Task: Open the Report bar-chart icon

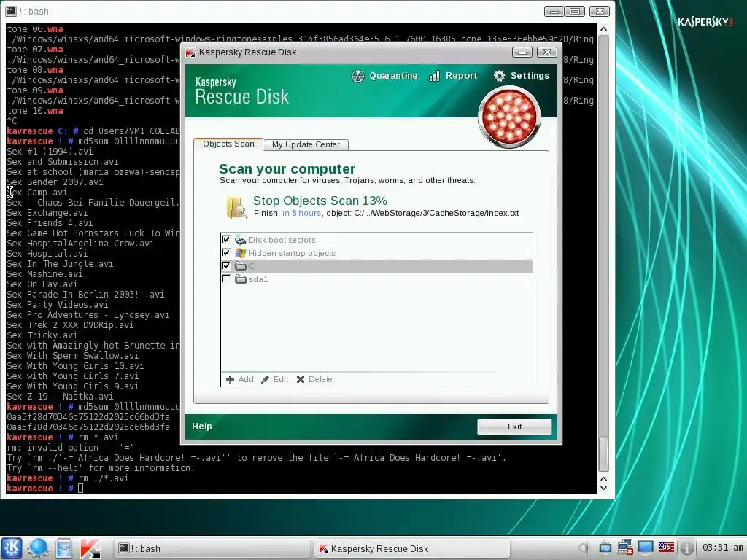Action: tap(434, 76)
